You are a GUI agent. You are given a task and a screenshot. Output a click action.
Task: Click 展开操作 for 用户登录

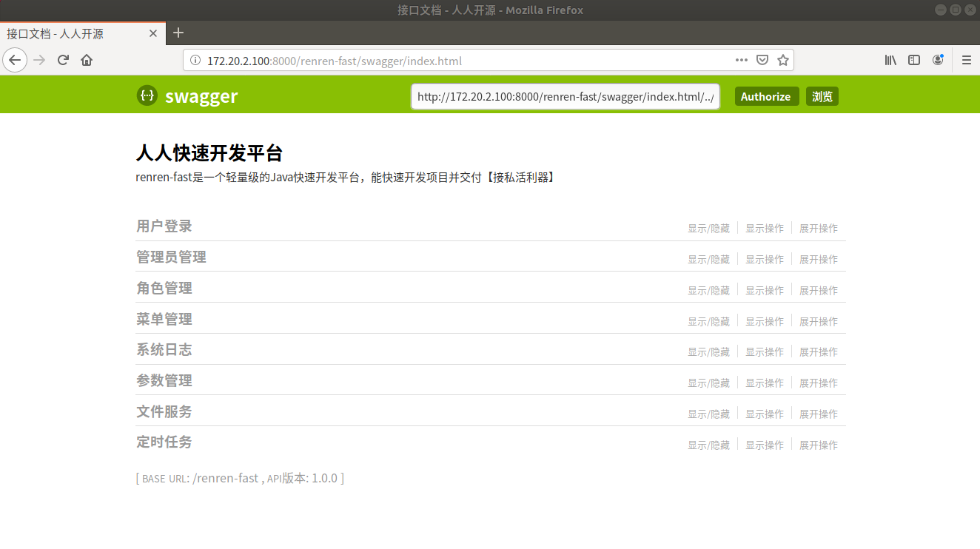coord(819,229)
